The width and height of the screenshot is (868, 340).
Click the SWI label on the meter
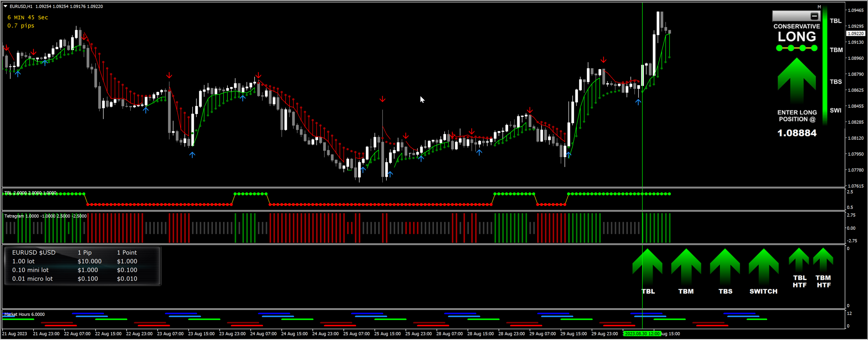pos(835,110)
